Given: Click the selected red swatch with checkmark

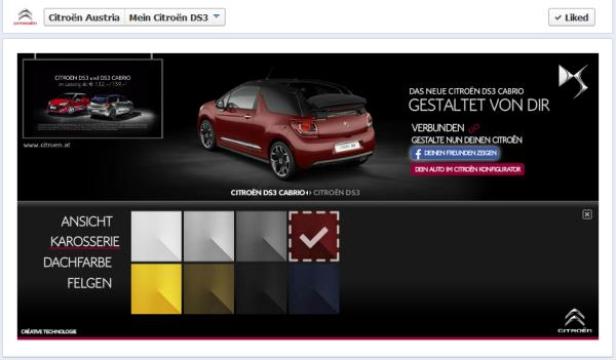Looking at the screenshot, I should [314, 236].
